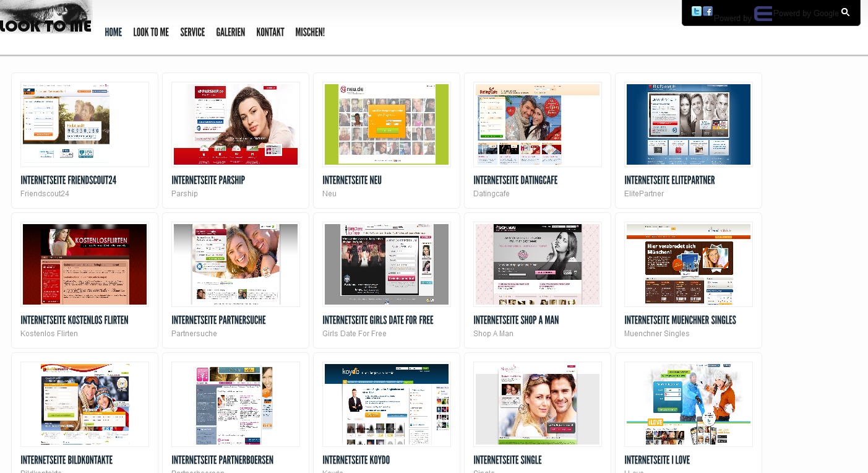Click the 'Internetseite Friendscout24' heading link
The width and height of the screenshot is (868, 473).
[x=69, y=180]
